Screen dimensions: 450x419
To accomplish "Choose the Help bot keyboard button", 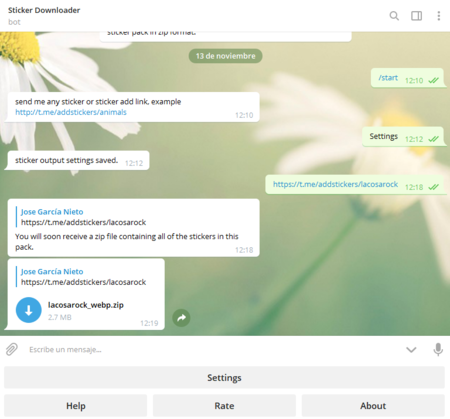I will coord(76,405).
